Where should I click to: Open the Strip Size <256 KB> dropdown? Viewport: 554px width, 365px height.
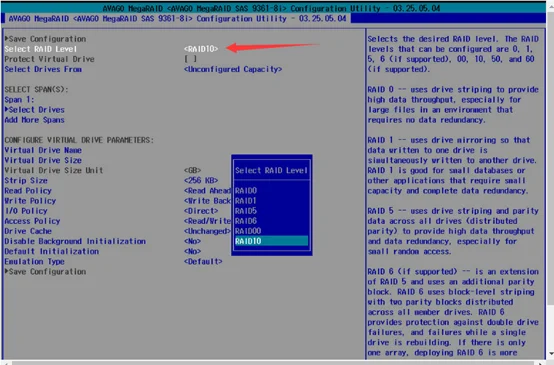(201, 181)
